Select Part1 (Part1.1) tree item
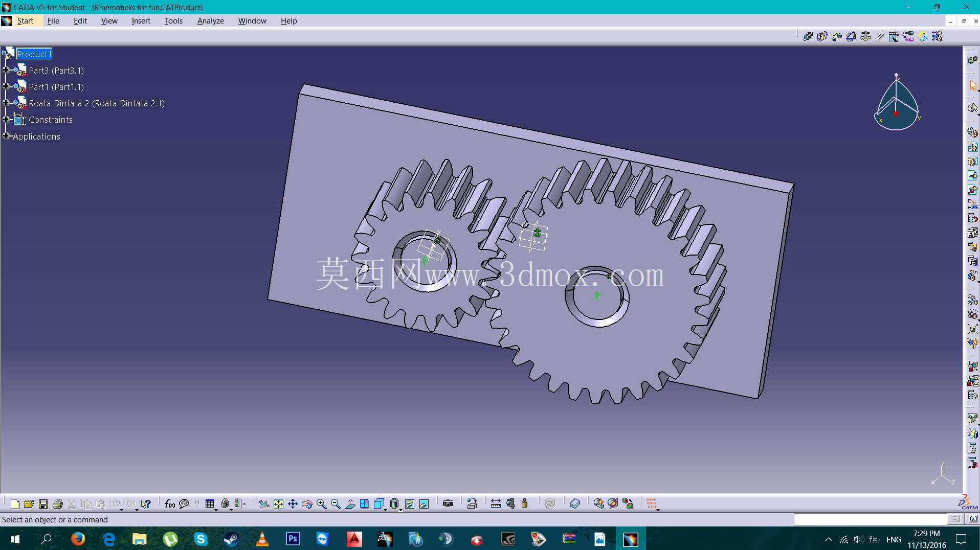The width and height of the screenshot is (980, 550). tap(56, 87)
